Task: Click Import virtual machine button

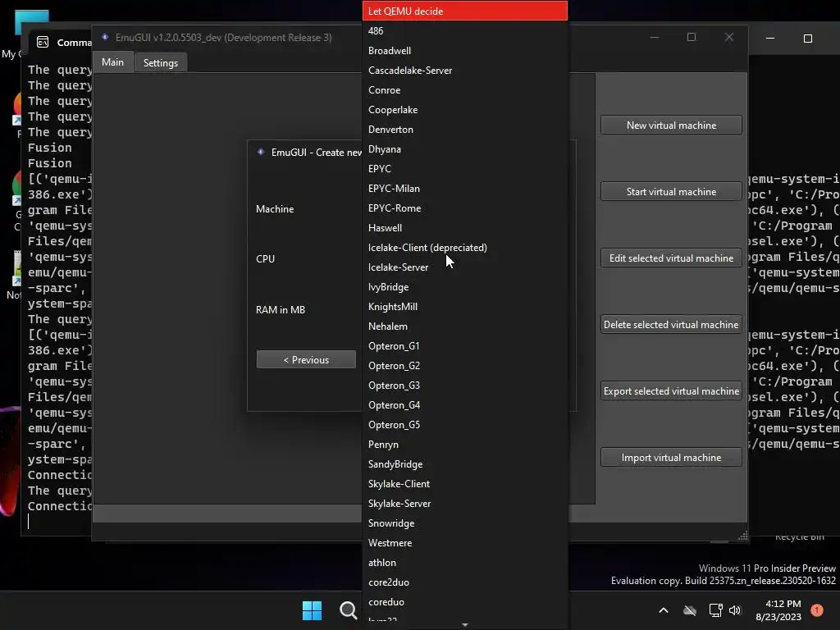Action: point(671,458)
